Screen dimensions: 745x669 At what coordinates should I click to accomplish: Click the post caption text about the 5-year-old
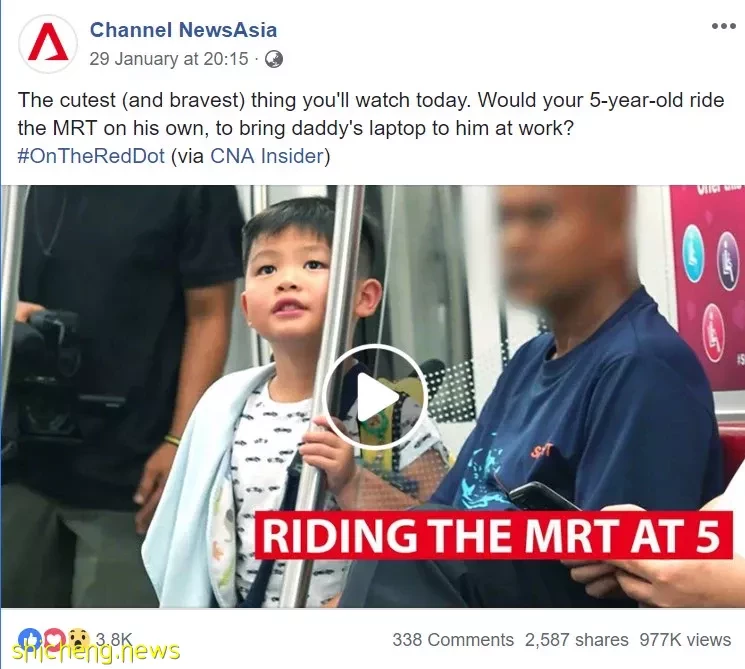point(371,114)
